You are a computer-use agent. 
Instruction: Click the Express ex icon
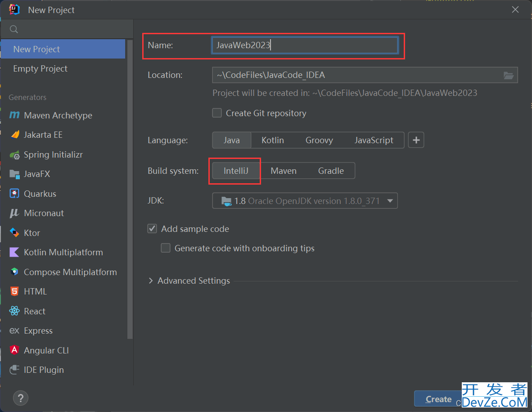coord(14,331)
